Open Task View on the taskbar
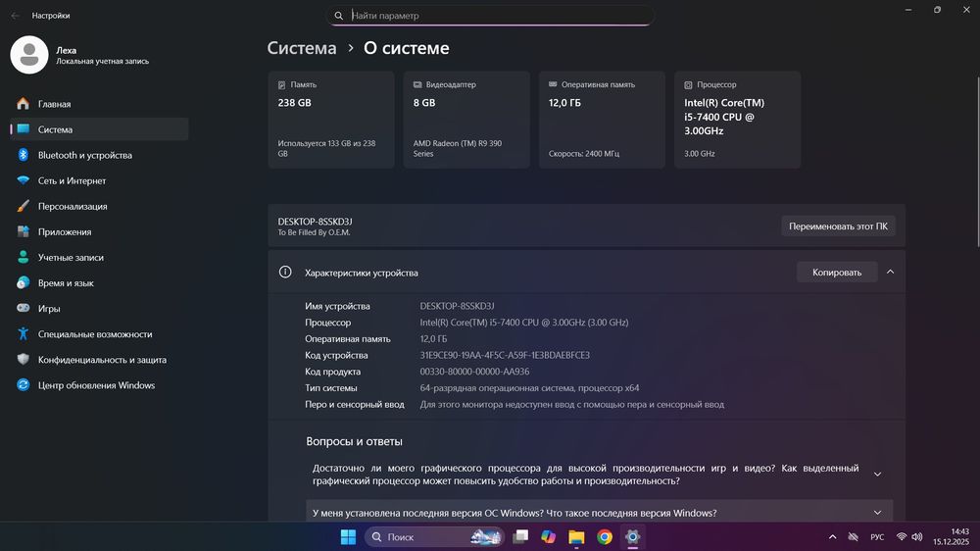Screen dimensions: 980x551 (x=520, y=537)
